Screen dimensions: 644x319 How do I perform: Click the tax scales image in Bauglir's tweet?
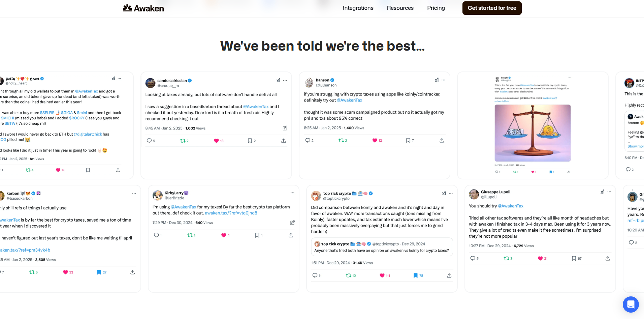coord(532,133)
